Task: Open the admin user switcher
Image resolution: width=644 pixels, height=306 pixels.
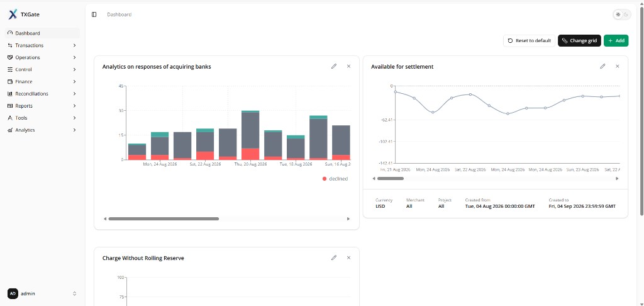Action: tap(42, 293)
